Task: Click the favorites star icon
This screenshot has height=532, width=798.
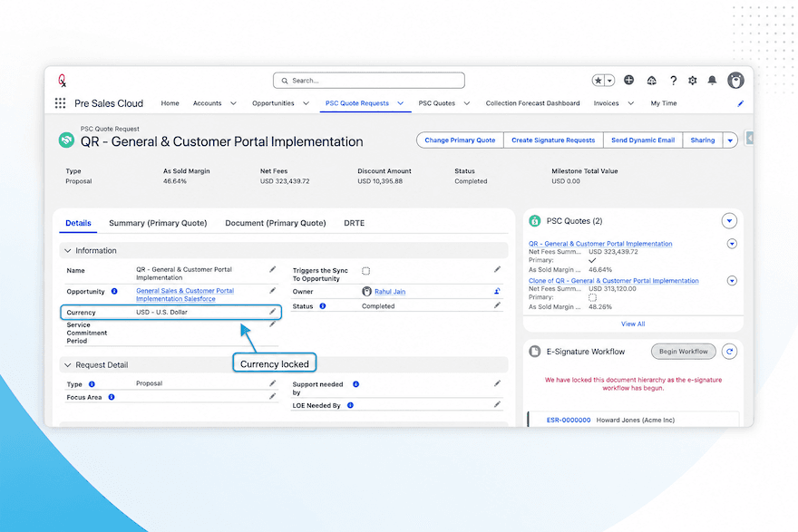Action: click(598, 81)
